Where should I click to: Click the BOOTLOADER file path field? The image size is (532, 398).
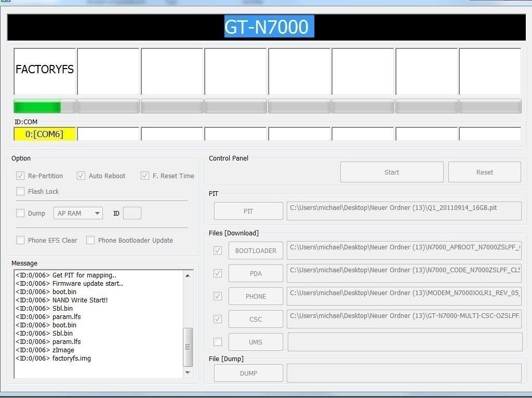[404, 251]
